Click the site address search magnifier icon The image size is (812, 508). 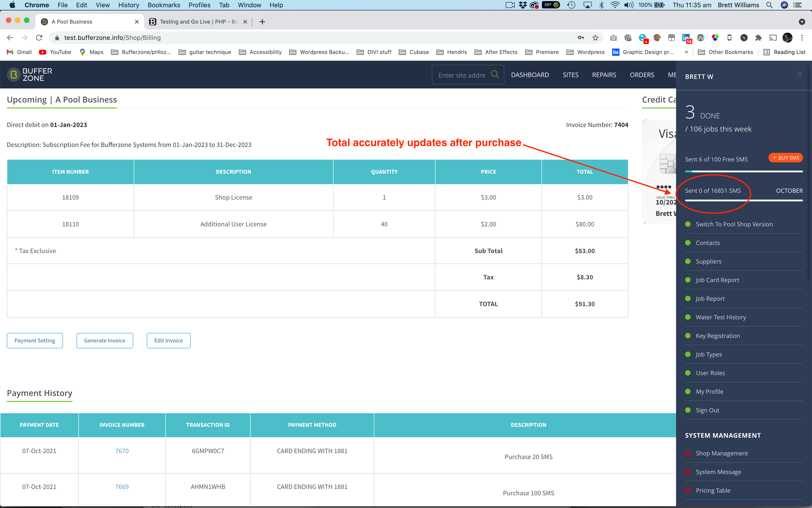tap(495, 74)
